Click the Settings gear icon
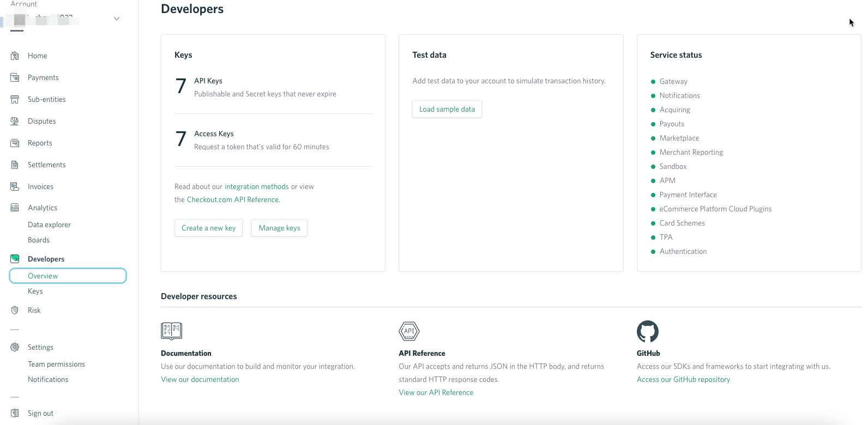 15,347
